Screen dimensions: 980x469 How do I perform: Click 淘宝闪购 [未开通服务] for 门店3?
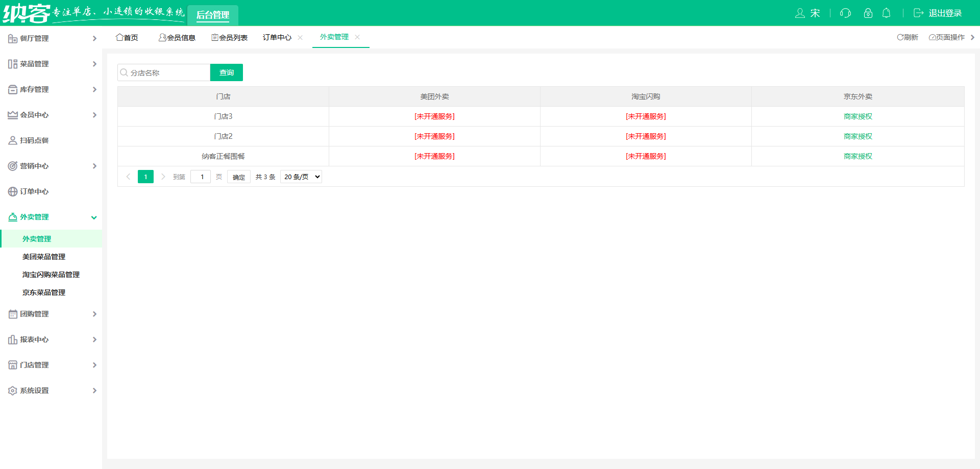(646, 116)
